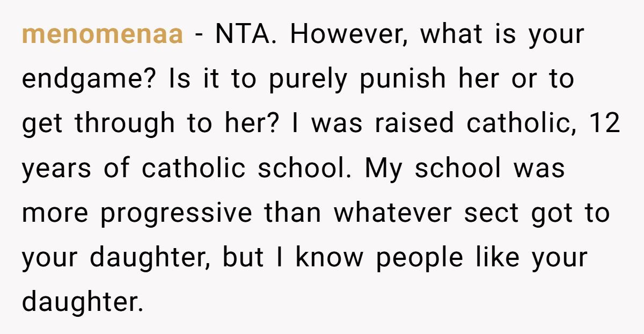Click the word "progressive" in the comment

click(x=175, y=213)
